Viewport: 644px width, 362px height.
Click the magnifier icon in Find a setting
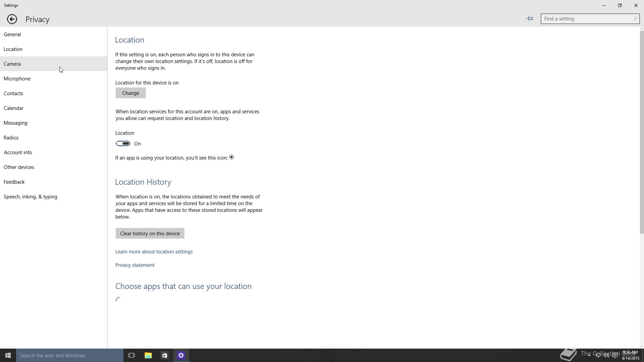point(635,19)
